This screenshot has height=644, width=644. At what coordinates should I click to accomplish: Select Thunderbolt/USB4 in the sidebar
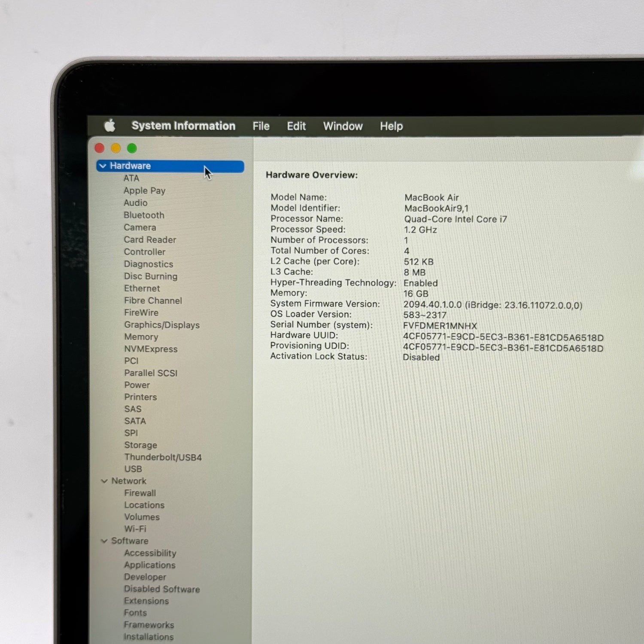163,457
